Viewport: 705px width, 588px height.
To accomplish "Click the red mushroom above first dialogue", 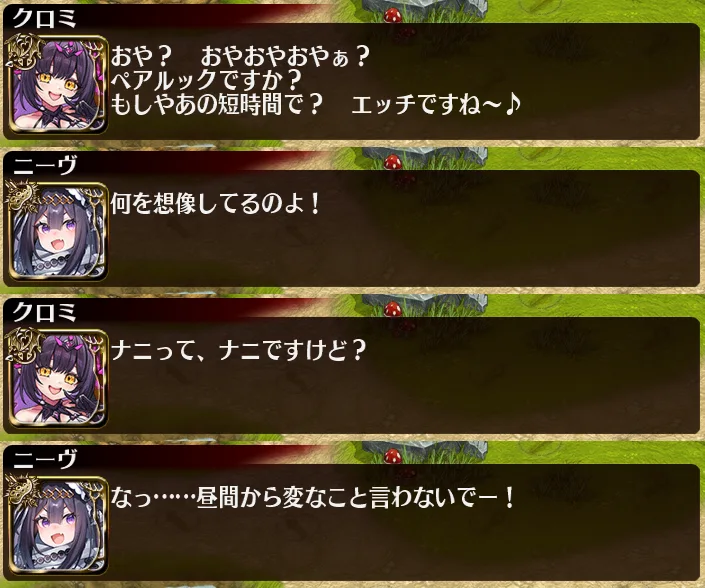I will click(393, 16).
